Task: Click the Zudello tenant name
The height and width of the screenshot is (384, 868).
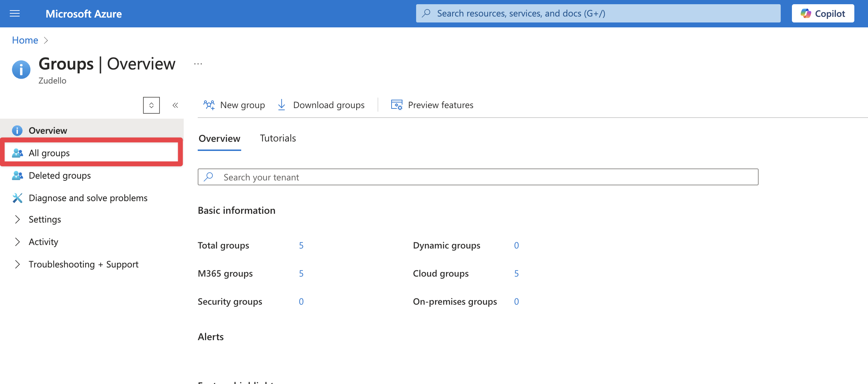Action: (52, 81)
